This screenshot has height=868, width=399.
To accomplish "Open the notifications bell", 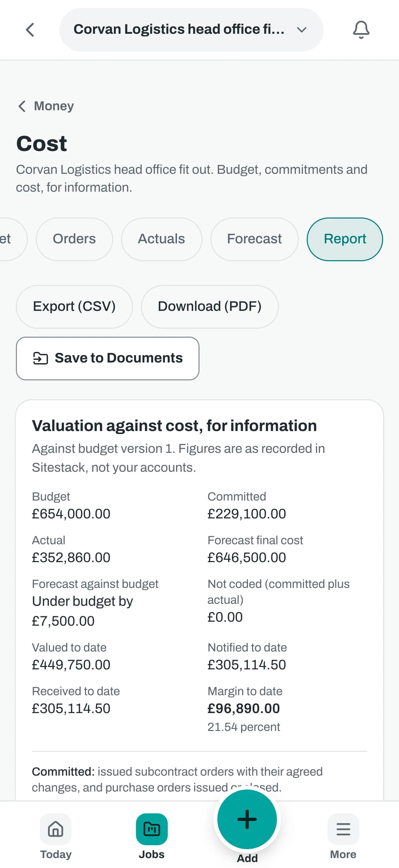I will point(361,30).
